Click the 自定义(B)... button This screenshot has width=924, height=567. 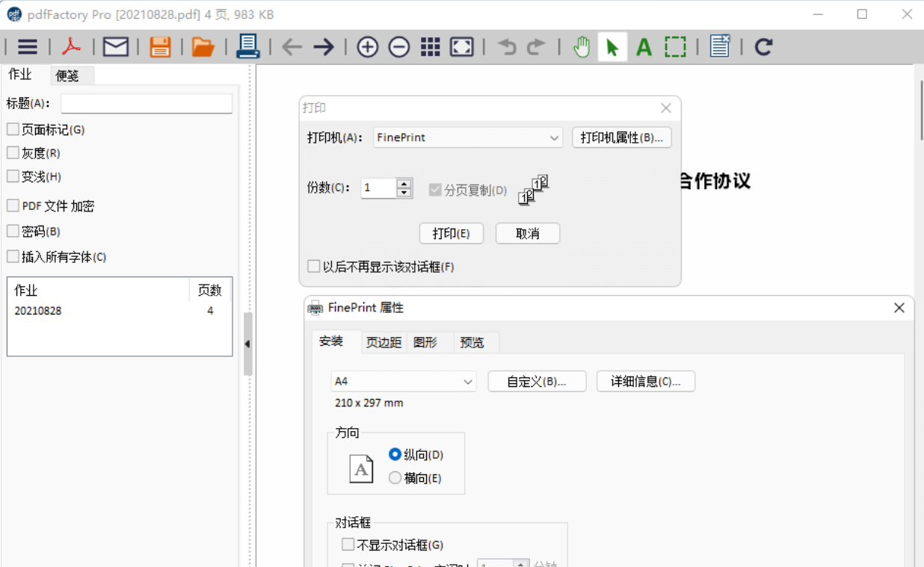click(x=537, y=382)
